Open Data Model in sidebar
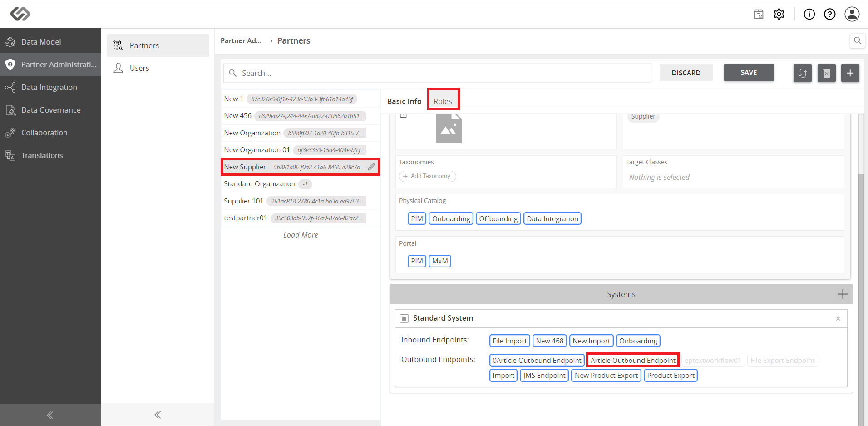 (50, 42)
